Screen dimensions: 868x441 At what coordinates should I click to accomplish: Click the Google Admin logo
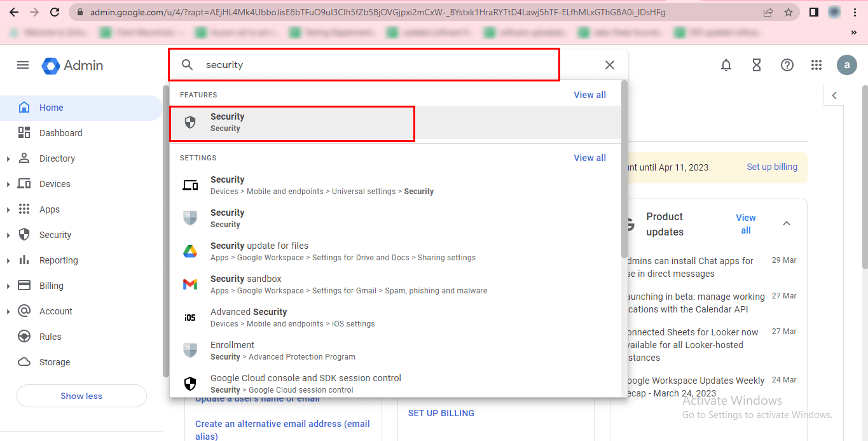click(x=72, y=65)
